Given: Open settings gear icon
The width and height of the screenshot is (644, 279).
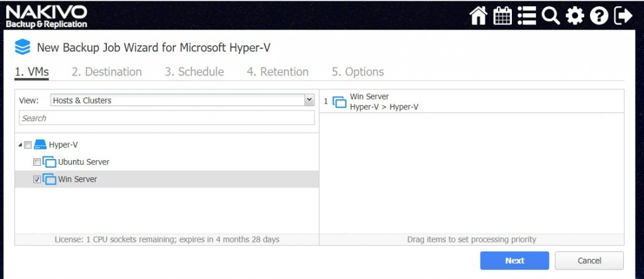Looking at the screenshot, I should (x=575, y=16).
